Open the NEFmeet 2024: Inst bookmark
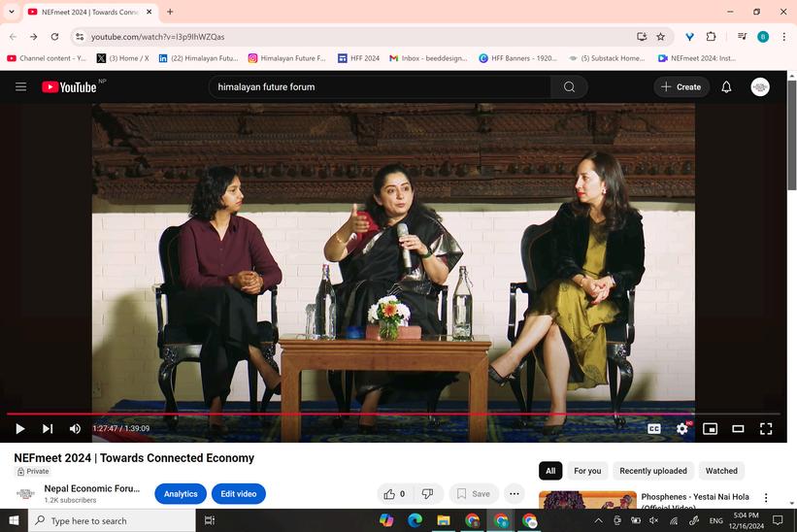This screenshot has height=532, width=797. 697,58
